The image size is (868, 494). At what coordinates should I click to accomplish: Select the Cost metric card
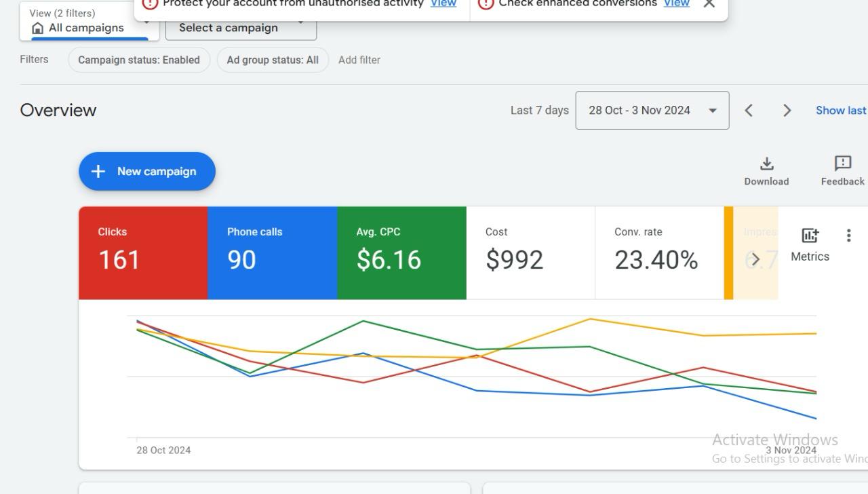click(x=530, y=252)
